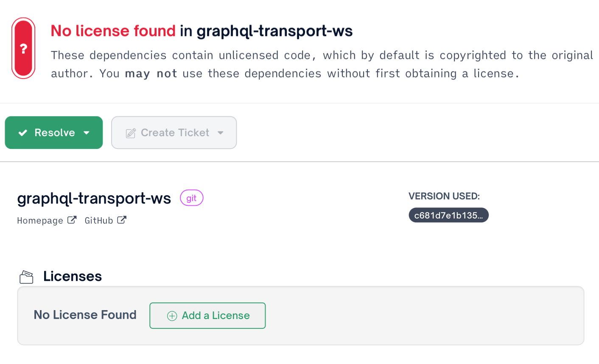Open the GitHub link
The height and width of the screenshot is (364, 599).
(x=99, y=220)
